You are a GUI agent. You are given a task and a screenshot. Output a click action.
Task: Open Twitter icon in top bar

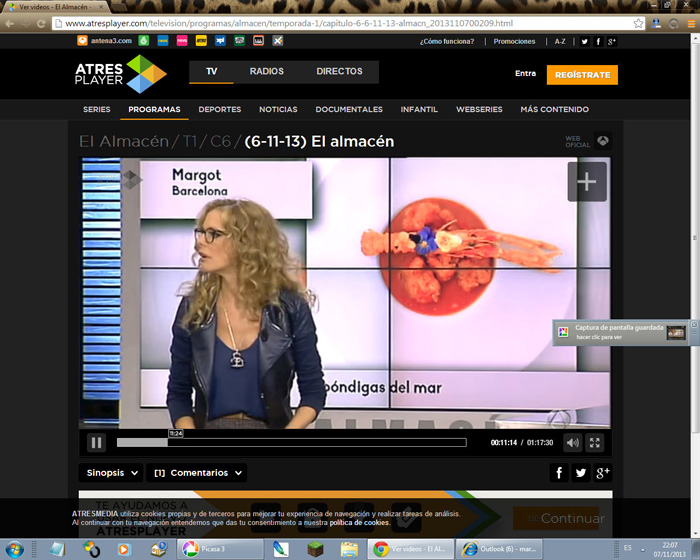(584, 42)
